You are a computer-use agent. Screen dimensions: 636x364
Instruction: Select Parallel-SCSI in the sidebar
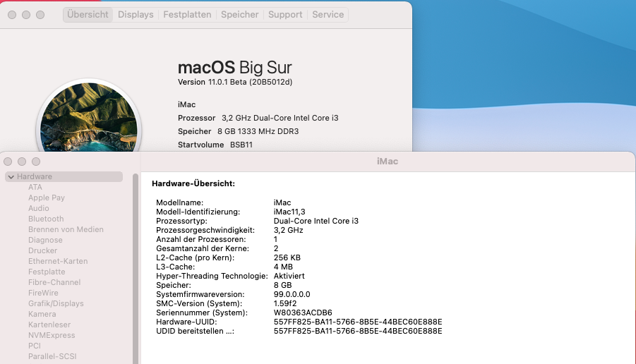tap(52, 356)
